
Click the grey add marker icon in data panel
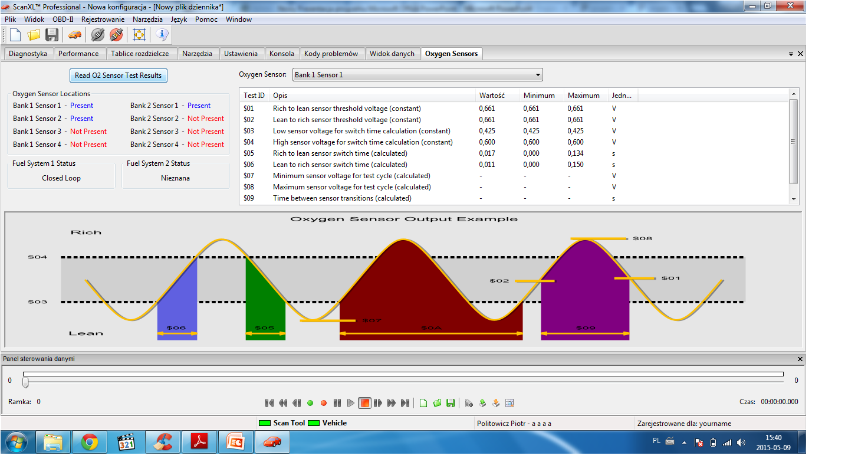click(469, 403)
